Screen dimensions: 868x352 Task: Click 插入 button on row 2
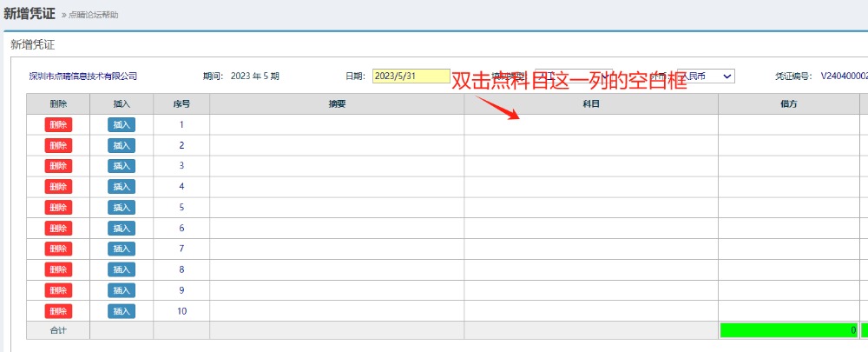[x=122, y=145]
